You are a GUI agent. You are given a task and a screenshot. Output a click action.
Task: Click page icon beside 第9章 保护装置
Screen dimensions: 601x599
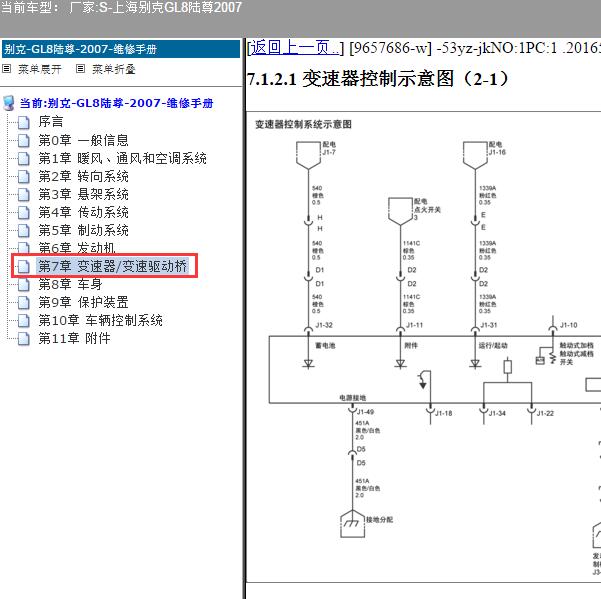tap(24, 302)
